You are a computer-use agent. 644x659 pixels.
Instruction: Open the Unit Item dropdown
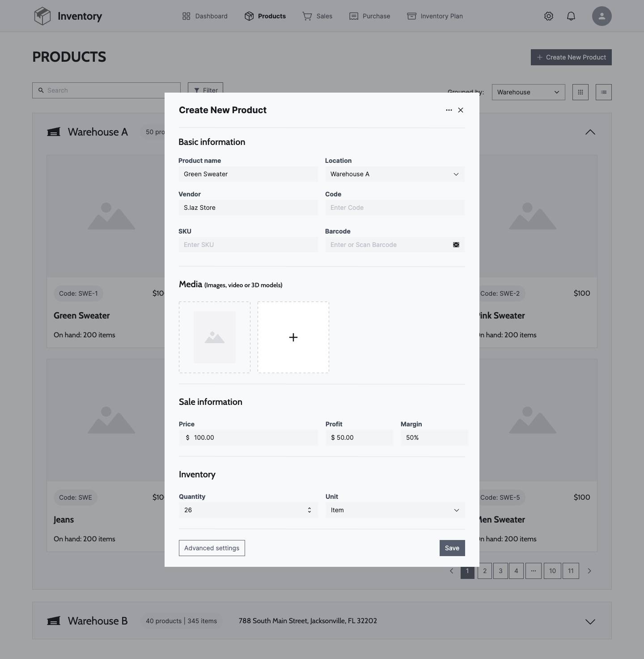[x=395, y=510]
